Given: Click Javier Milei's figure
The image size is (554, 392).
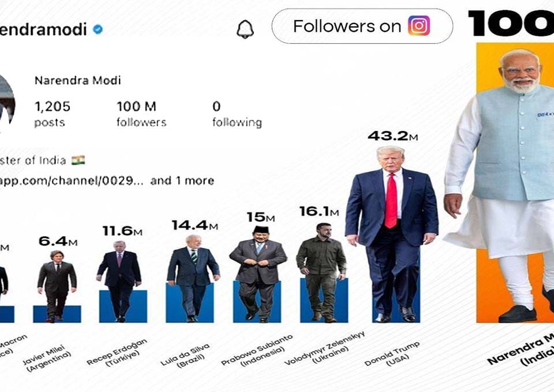Looking at the screenshot, I should pyautogui.click(x=57, y=285).
